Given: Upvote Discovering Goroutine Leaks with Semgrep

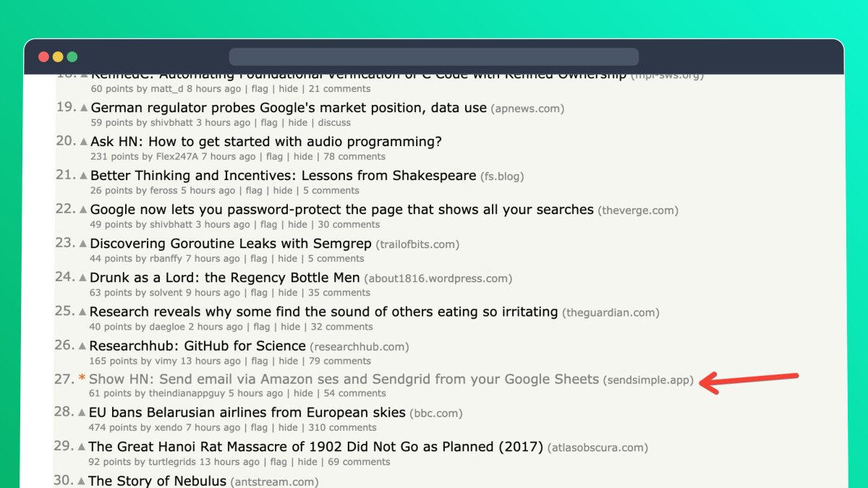Looking at the screenshot, I should coord(83,244).
